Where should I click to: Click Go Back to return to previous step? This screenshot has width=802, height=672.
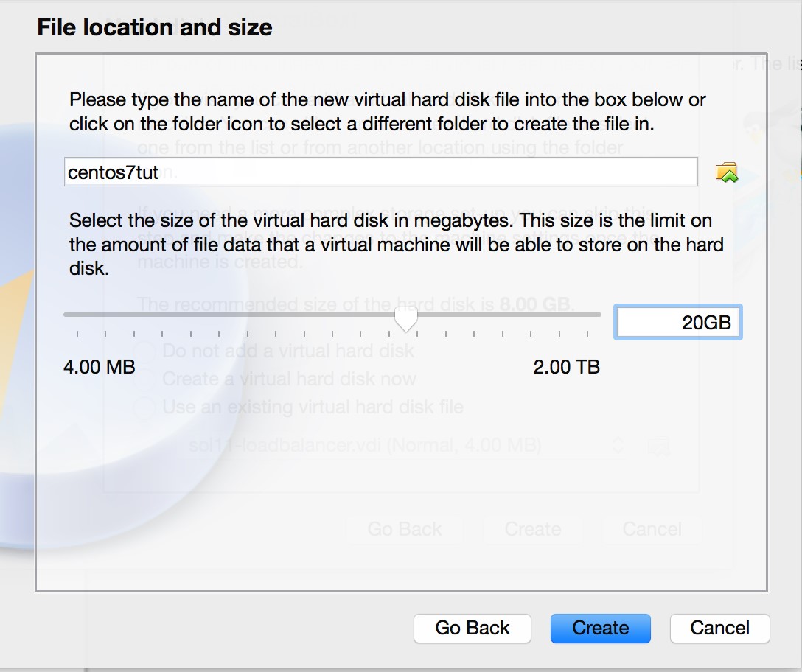point(472,628)
